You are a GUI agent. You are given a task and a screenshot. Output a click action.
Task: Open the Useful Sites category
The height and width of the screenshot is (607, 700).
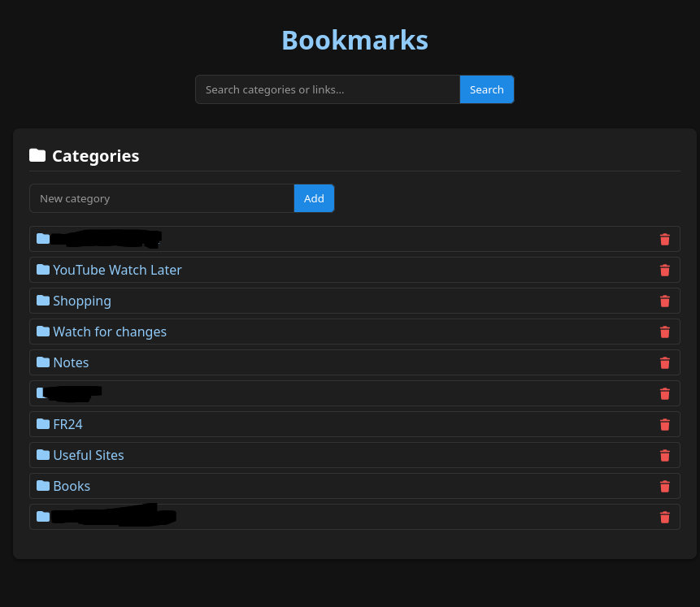tap(89, 455)
